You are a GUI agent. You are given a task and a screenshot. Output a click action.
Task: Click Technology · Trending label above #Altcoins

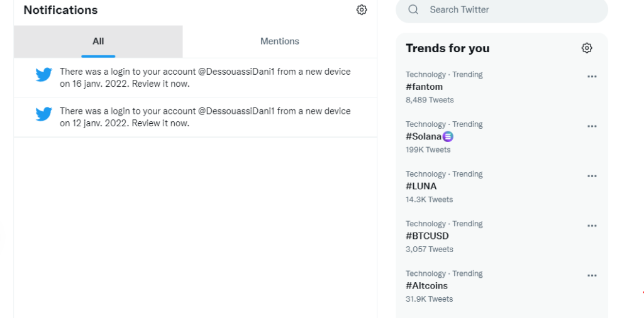444,273
